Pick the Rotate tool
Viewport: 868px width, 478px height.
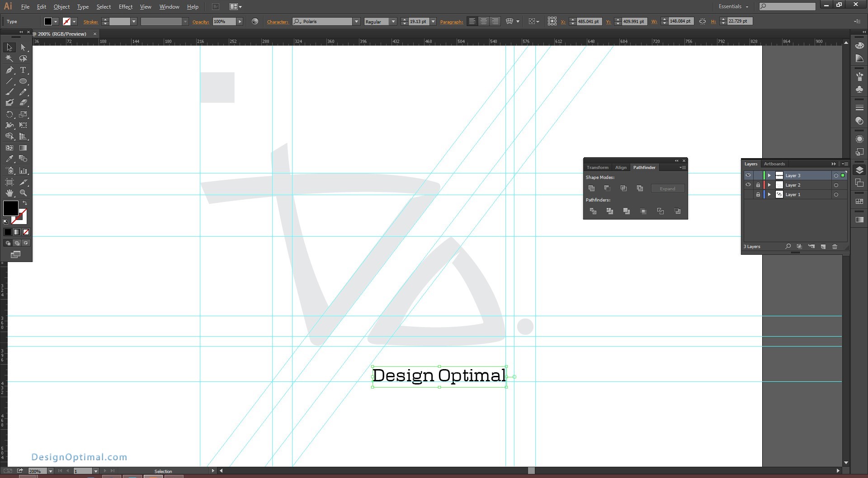[x=9, y=114]
